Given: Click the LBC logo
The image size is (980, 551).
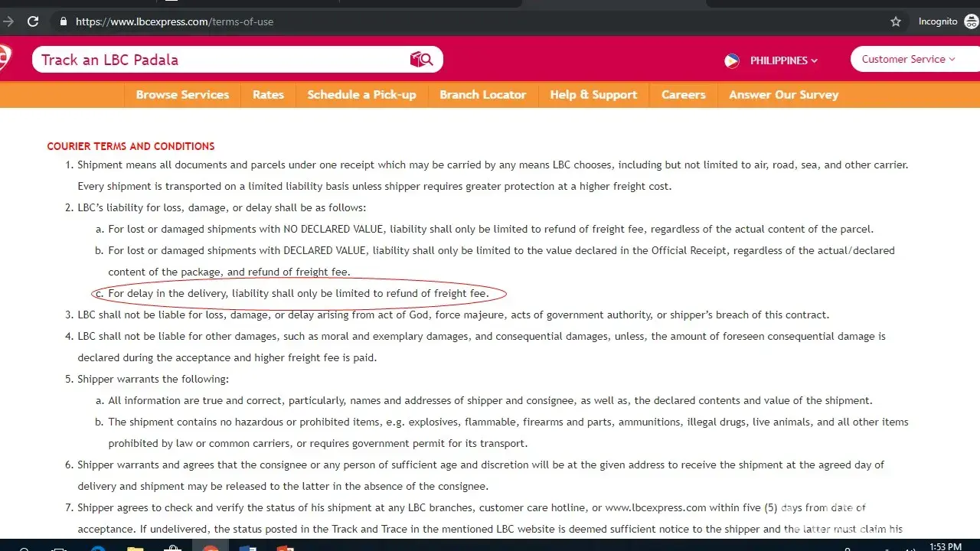Looking at the screenshot, I should point(5,59).
